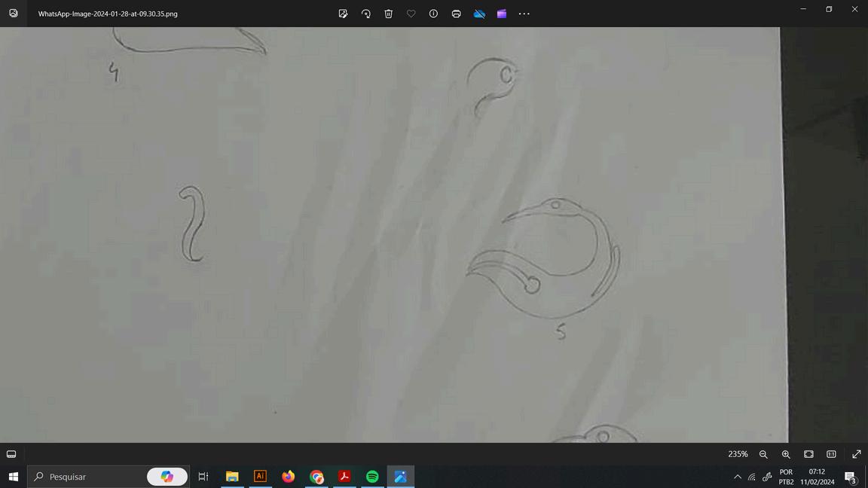This screenshot has width=868, height=488.
Task: Open Copilot from the search bar
Action: pyautogui.click(x=167, y=477)
